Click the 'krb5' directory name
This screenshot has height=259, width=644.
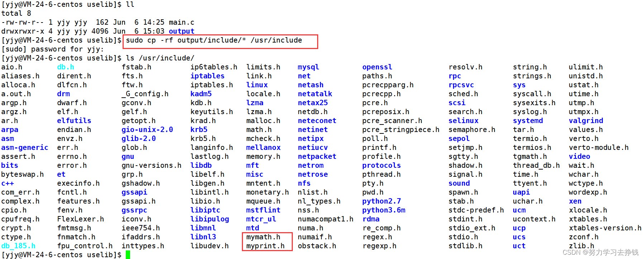pos(199,130)
